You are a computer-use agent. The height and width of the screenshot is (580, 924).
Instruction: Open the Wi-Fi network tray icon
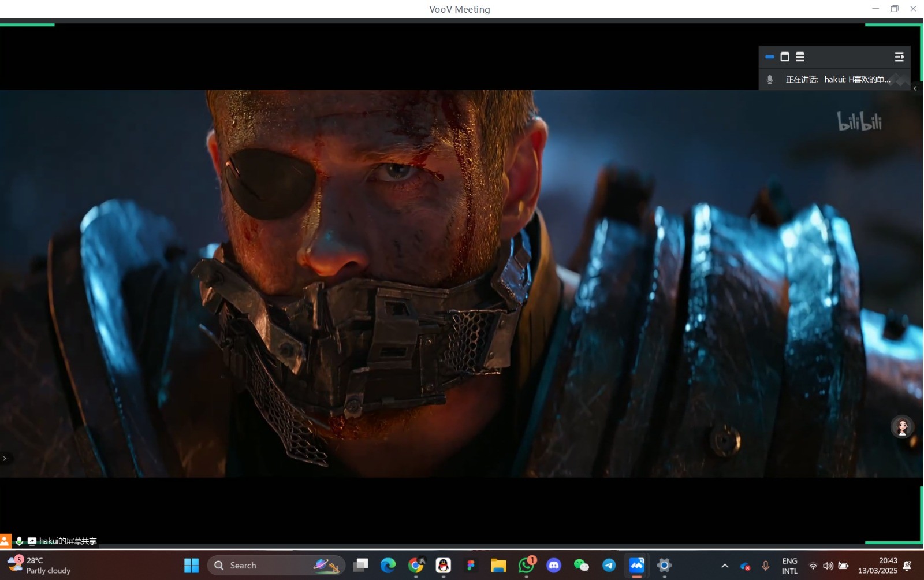pos(813,566)
